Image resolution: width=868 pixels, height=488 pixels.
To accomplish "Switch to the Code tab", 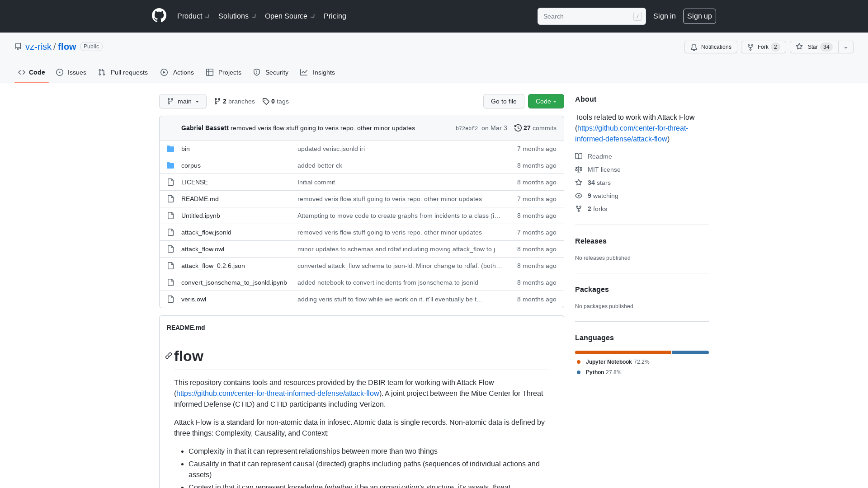I will click(x=32, y=72).
